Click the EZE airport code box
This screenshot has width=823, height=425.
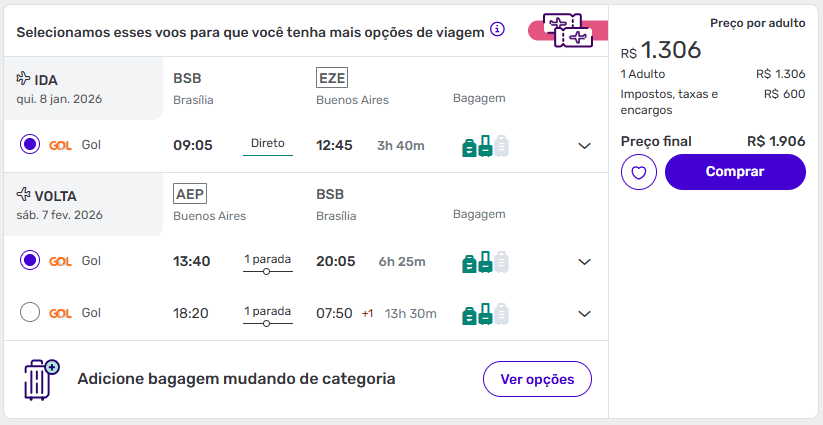(331, 78)
